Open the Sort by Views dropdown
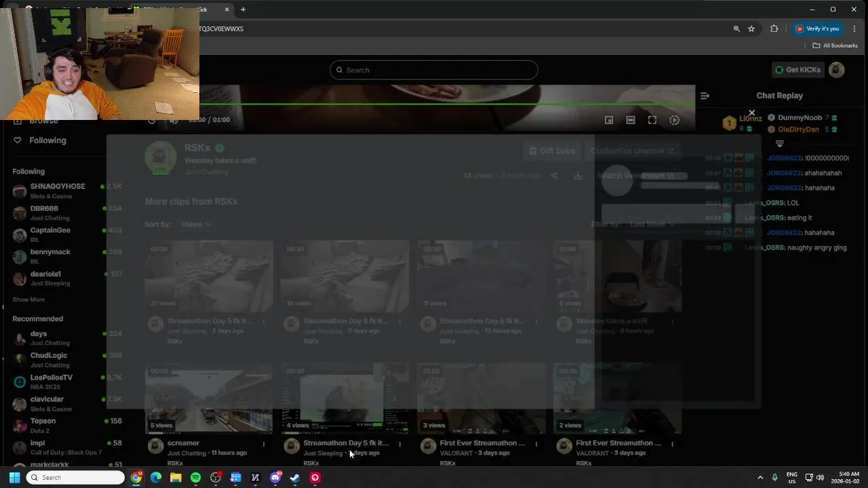Screen dimensions: 868x488 pyautogui.click(x=197, y=224)
